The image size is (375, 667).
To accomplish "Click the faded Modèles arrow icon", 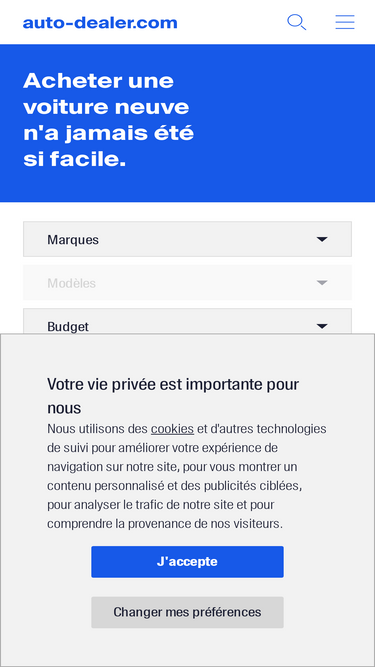I will (x=322, y=283).
